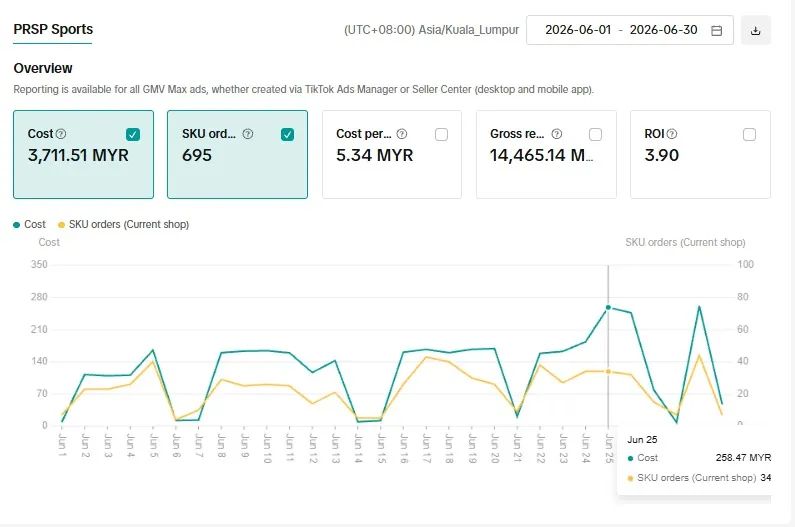Select the Cost per order 5.34 MYR card
The width and height of the screenshot is (795, 527).
tap(392, 155)
